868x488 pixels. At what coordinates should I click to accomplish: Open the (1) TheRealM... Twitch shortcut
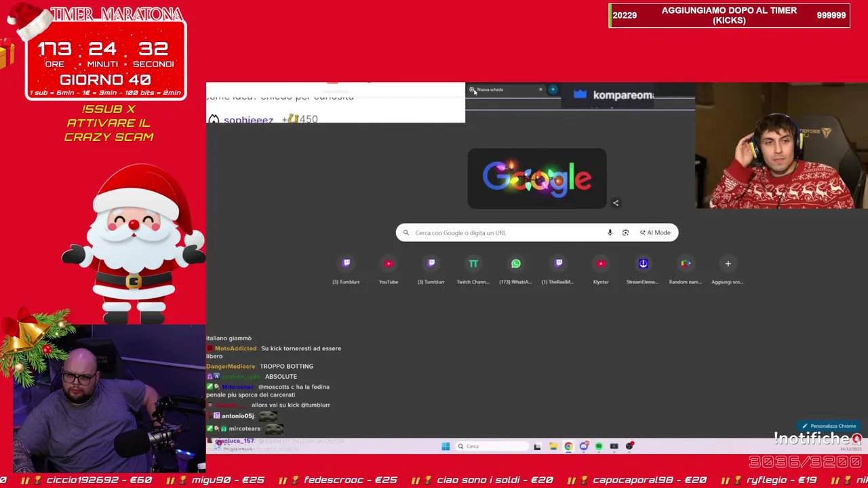coord(558,269)
